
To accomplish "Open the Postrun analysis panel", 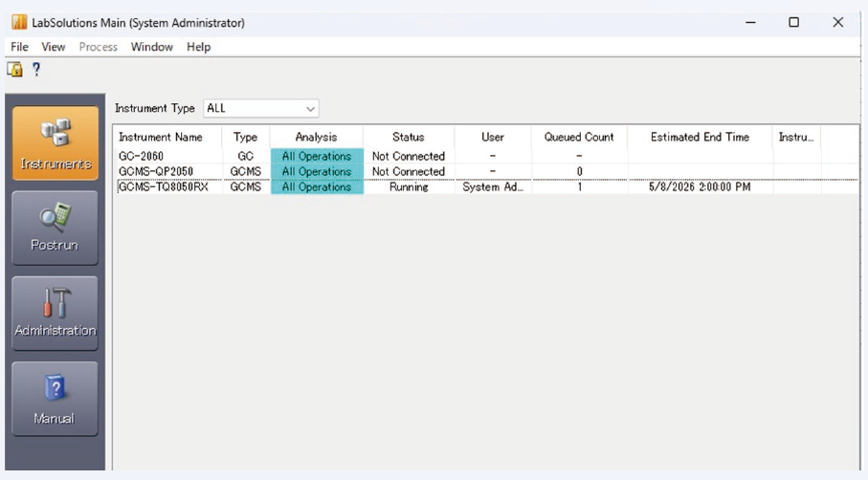I will point(55,228).
